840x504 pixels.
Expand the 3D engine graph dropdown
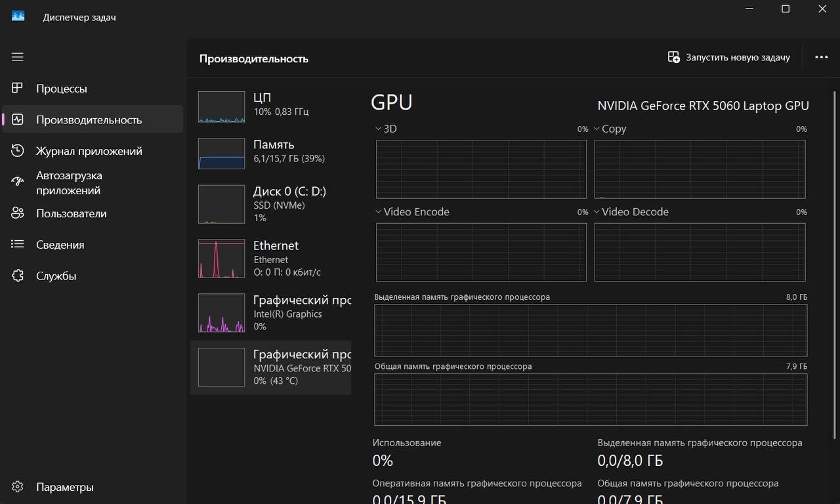pyautogui.click(x=379, y=129)
